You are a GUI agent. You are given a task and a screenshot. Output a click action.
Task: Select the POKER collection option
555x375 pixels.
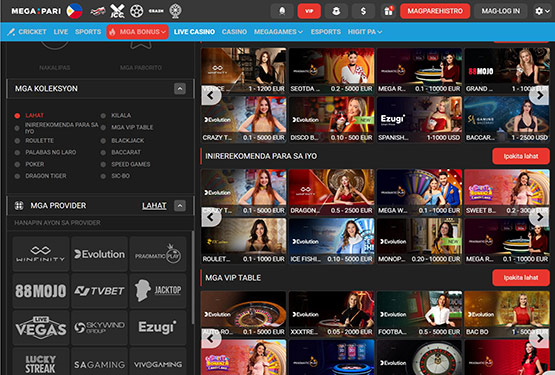click(29, 164)
